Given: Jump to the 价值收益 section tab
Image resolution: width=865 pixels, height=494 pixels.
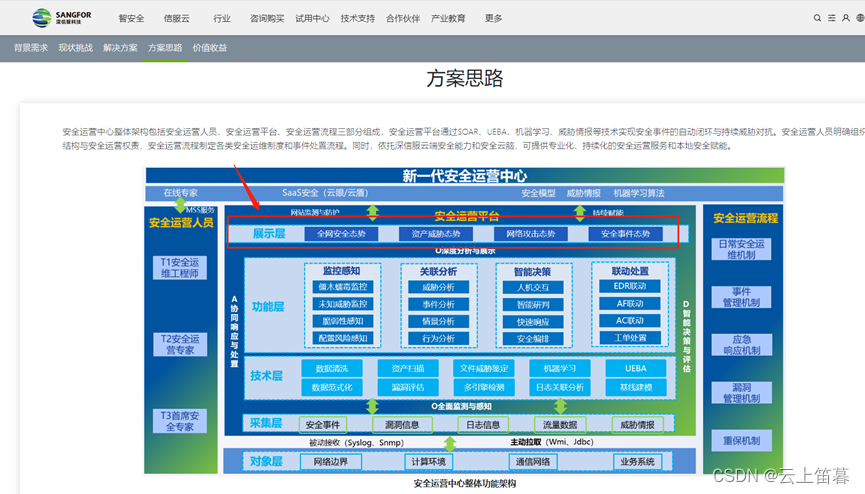Looking at the screenshot, I should point(210,48).
